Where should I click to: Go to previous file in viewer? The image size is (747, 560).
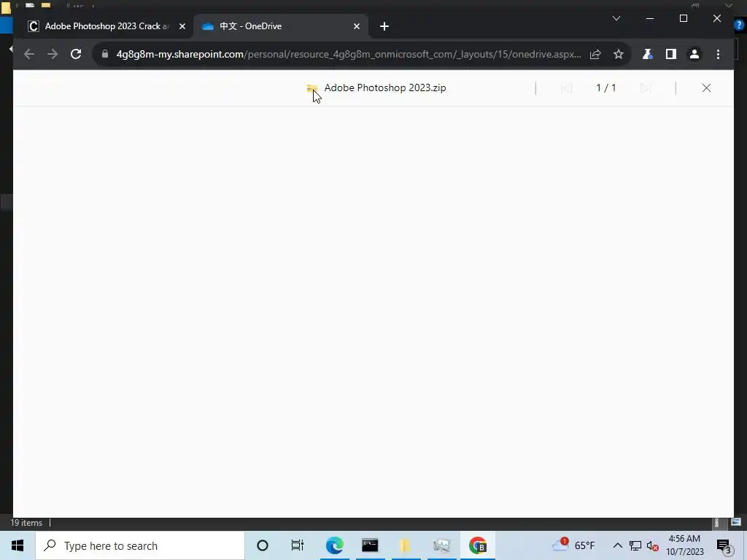566,88
